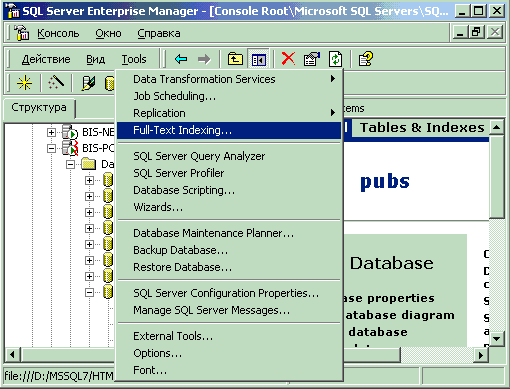Expand the third database node
Viewport: 510px width, 389px height.
pos(89,212)
